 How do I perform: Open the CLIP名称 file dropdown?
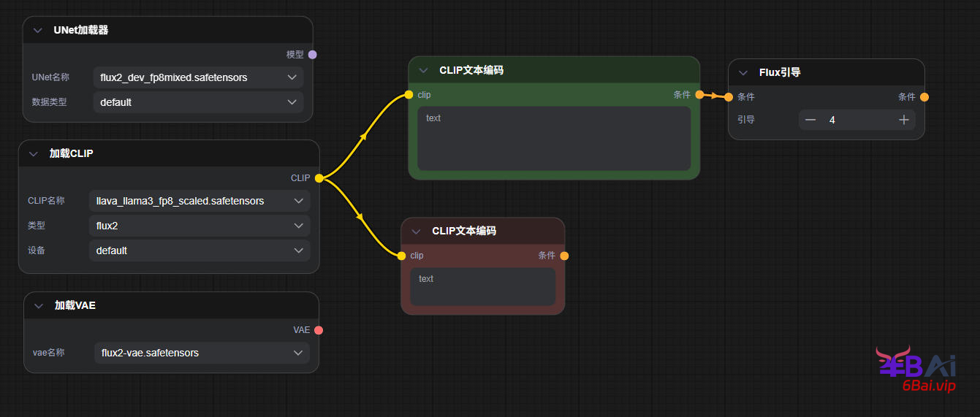tap(199, 201)
